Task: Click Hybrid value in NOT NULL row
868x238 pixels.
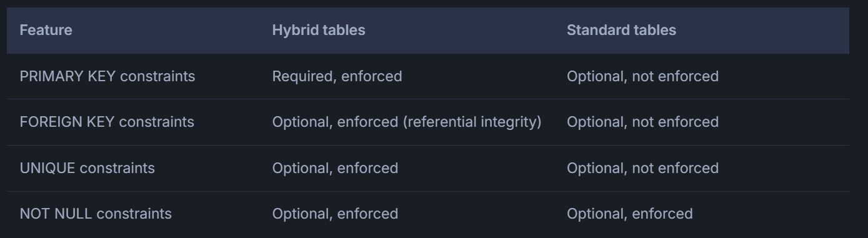Action: 335,214
